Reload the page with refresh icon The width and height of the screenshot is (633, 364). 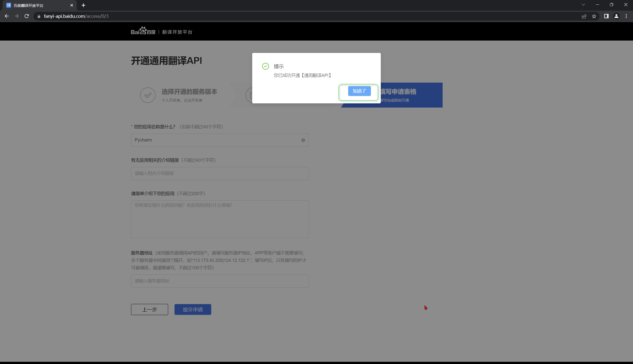pyautogui.click(x=27, y=16)
